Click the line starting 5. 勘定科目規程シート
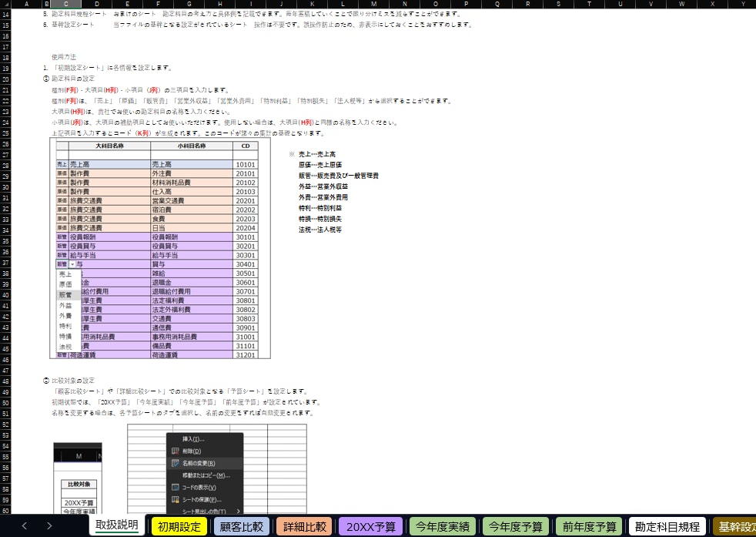The height and width of the screenshot is (537, 756). pyautogui.click(x=253, y=14)
